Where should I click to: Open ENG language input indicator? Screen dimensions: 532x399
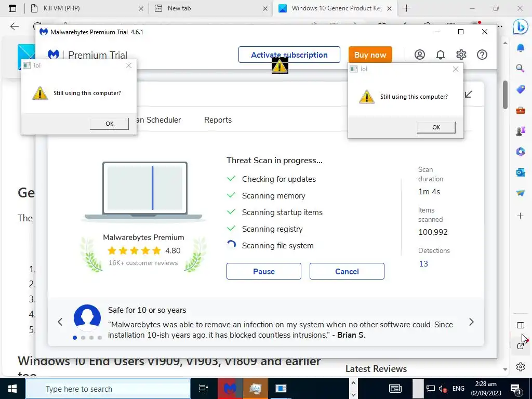point(458,389)
